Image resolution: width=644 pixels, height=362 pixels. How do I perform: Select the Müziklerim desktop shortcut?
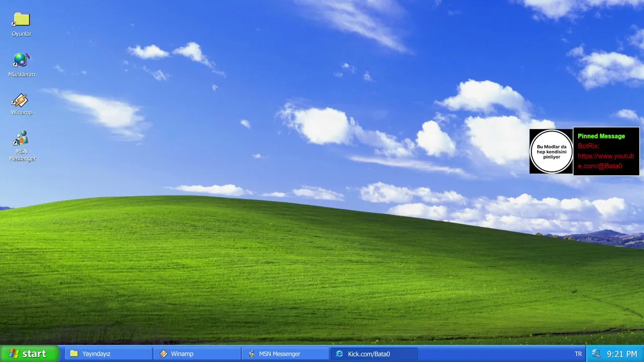pos(22,65)
